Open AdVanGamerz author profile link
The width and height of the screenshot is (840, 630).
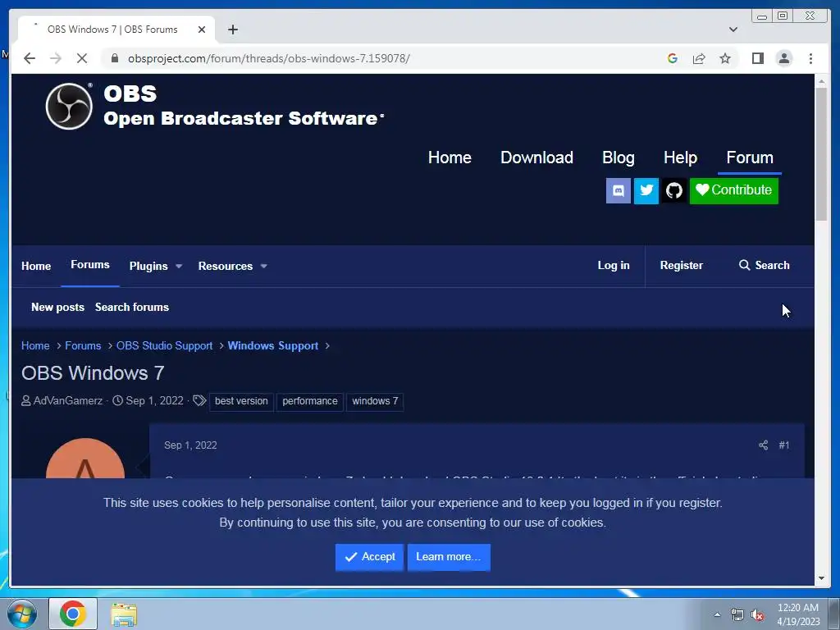point(68,400)
